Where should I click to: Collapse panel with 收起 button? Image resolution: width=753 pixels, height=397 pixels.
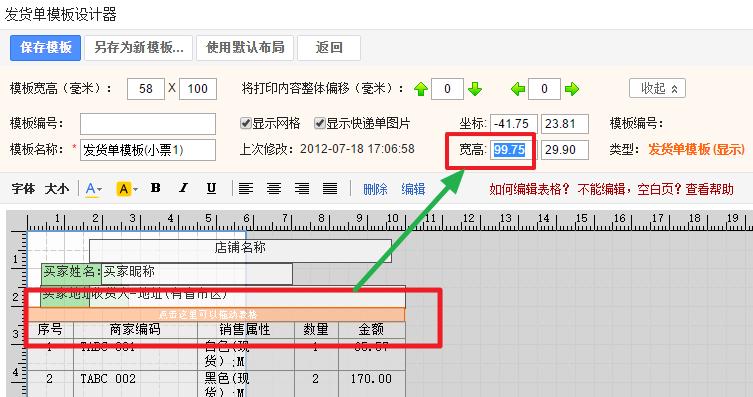click(x=657, y=88)
